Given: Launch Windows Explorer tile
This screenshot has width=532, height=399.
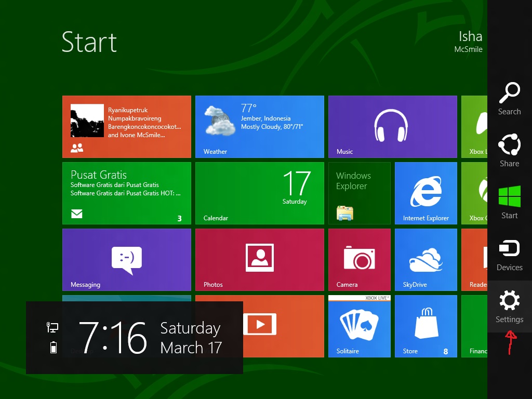Looking at the screenshot, I should coord(360,193).
